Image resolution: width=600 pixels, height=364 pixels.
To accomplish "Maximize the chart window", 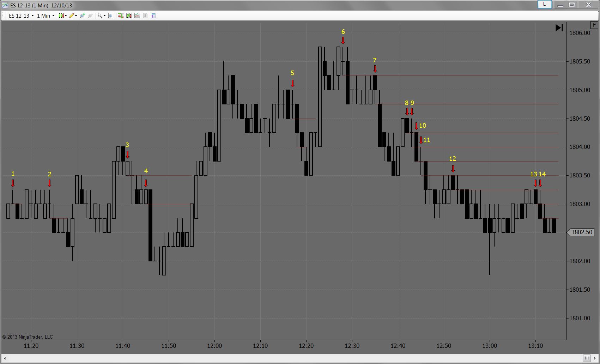I will click(572, 5).
